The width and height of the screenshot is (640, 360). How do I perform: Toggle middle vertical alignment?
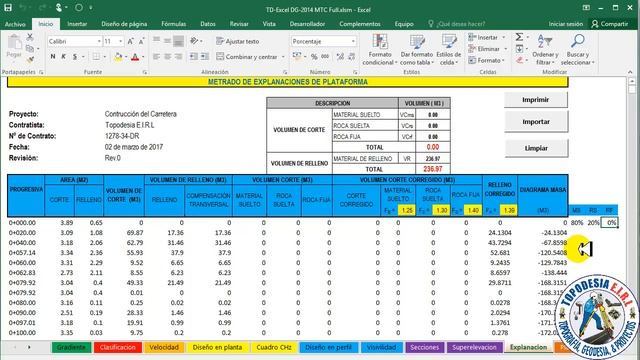pyautogui.click(x=167, y=41)
